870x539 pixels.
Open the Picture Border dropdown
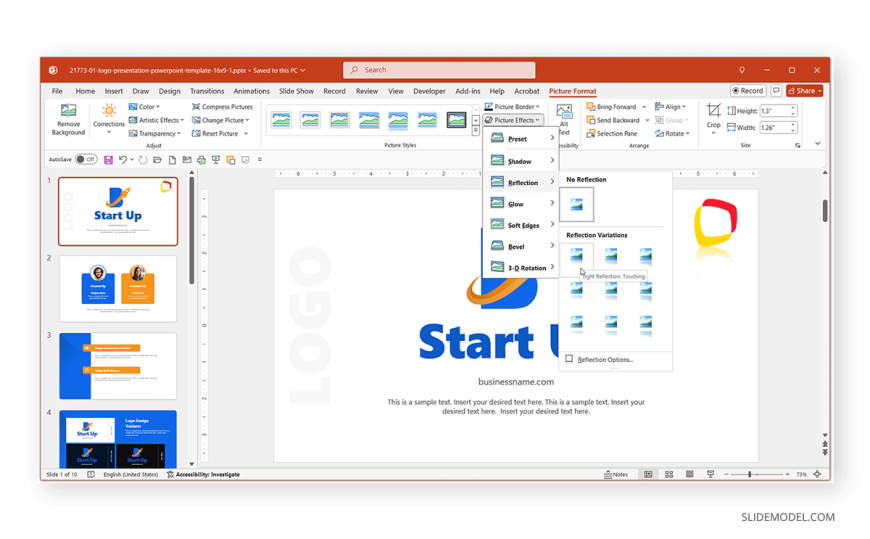[512, 107]
